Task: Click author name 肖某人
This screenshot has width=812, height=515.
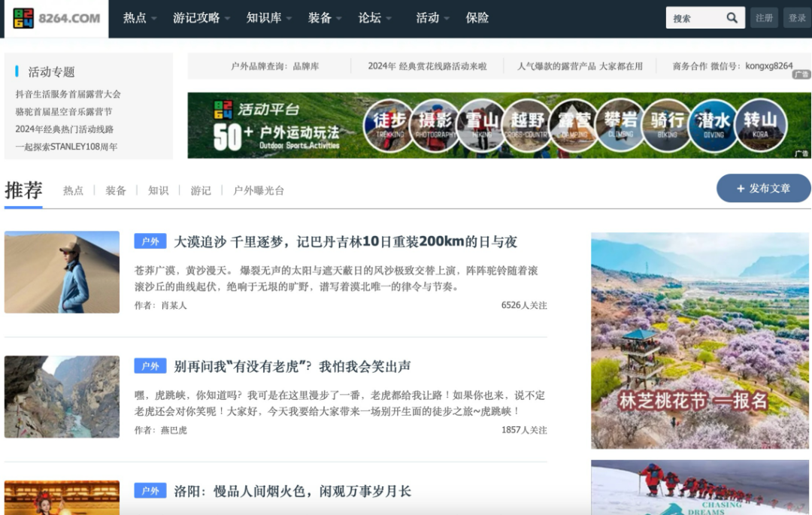Action: (x=174, y=305)
